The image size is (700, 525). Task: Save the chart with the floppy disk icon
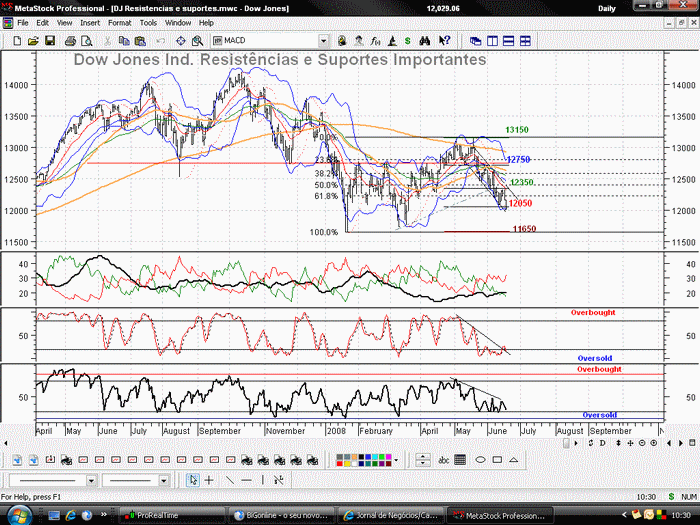pos(50,41)
